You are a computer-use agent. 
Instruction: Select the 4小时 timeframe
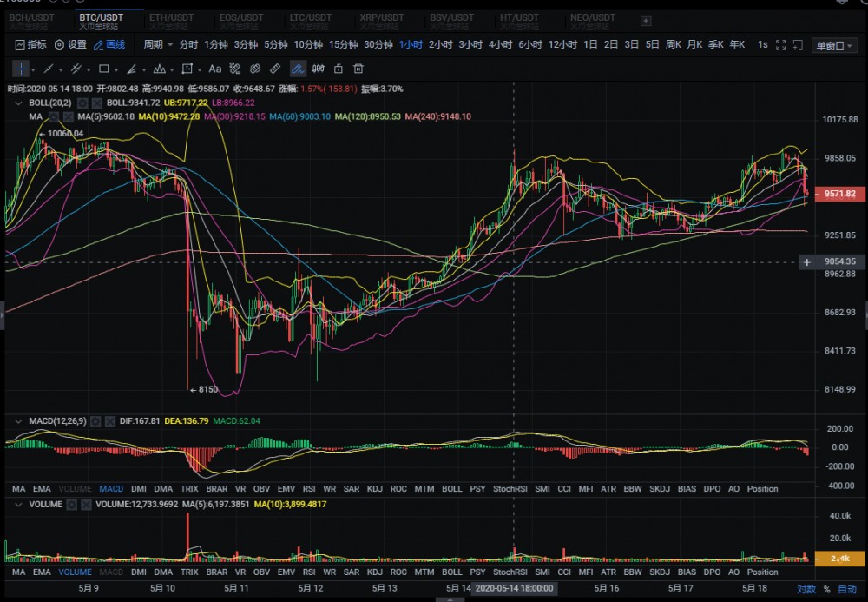500,44
